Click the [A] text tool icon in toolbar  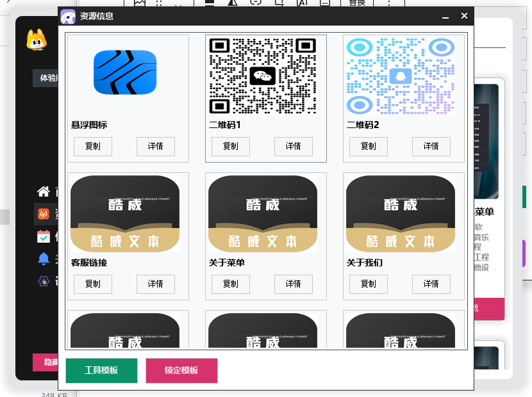[303, 3]
